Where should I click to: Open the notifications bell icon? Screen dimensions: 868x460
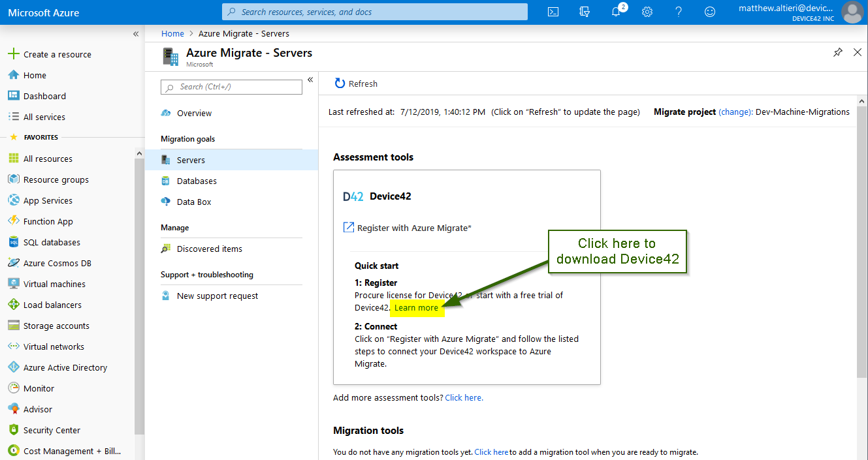[616, 12]
